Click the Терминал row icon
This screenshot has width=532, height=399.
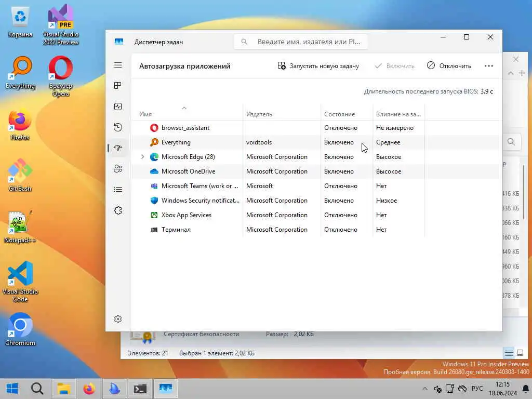pyautogui.click(x=154, y=230)
